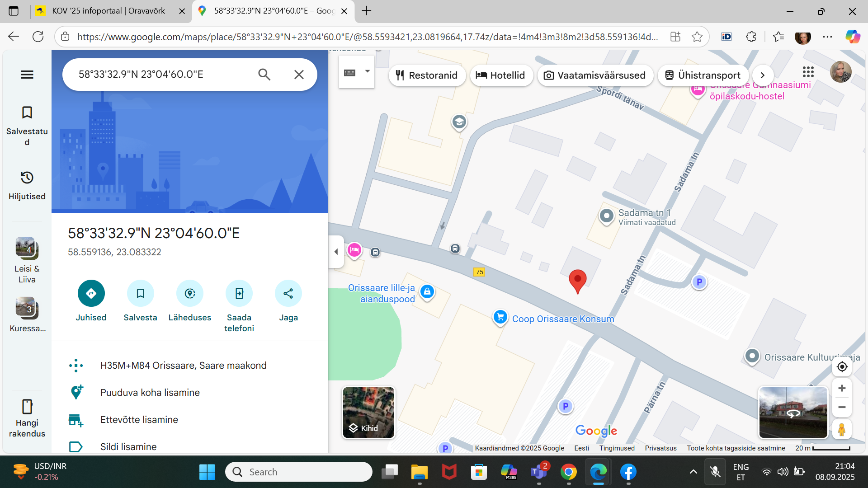This screenshot has width=868, height=488.
Task: Click the search magnifier in search box
Action: pyautogui.click(x=264, y=75)
